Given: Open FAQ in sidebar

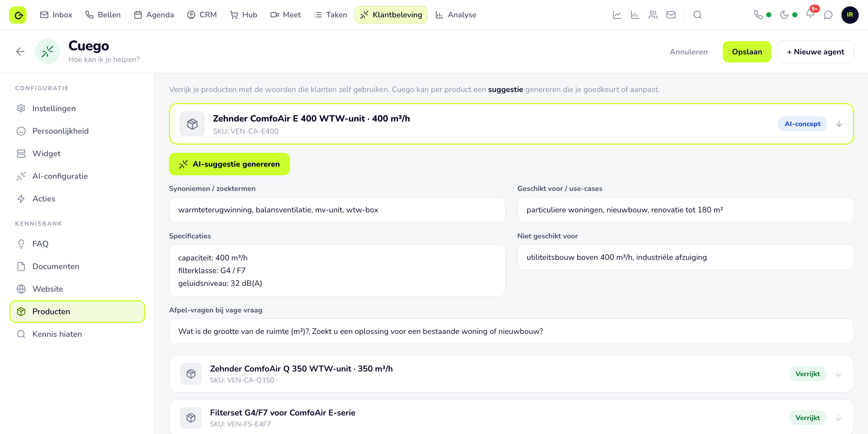Looking at the screenshot, I should [x=77, y=244].
